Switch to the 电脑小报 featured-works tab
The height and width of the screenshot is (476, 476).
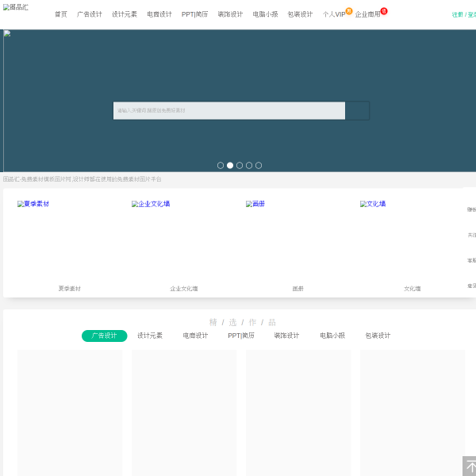pos(332,336)
